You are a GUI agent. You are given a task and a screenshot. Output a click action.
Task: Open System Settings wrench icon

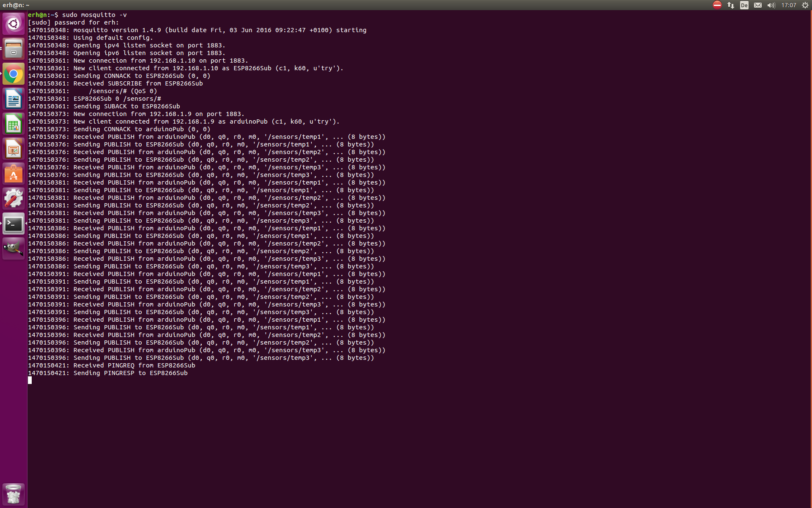pyautogui.click(x=14, y=199)
